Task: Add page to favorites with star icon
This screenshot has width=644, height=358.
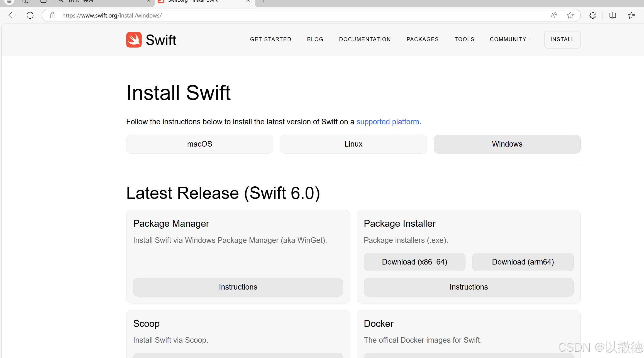Action: (x=570, y=15)
